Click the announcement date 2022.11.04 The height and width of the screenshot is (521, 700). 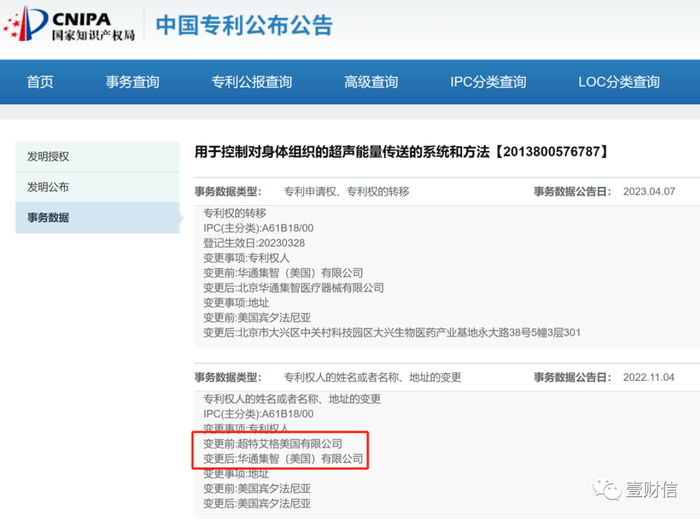tap(649, 377)
